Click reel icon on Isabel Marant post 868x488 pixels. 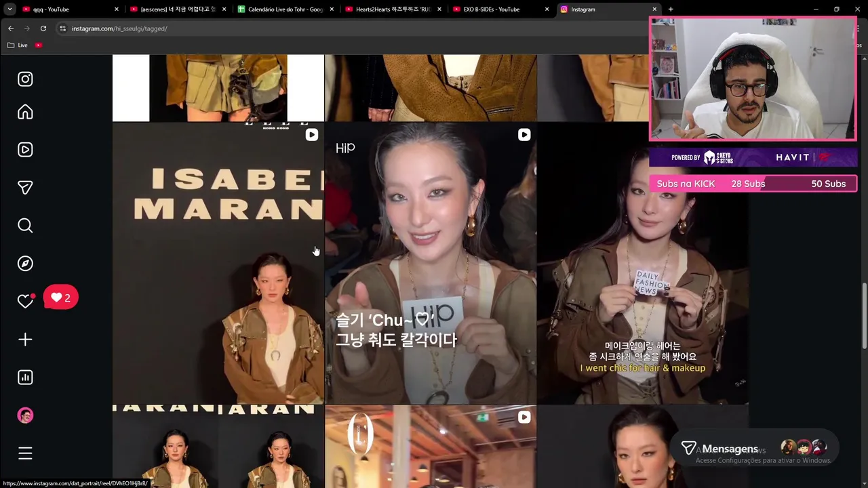pyautogui.click(x=311, y=135)
